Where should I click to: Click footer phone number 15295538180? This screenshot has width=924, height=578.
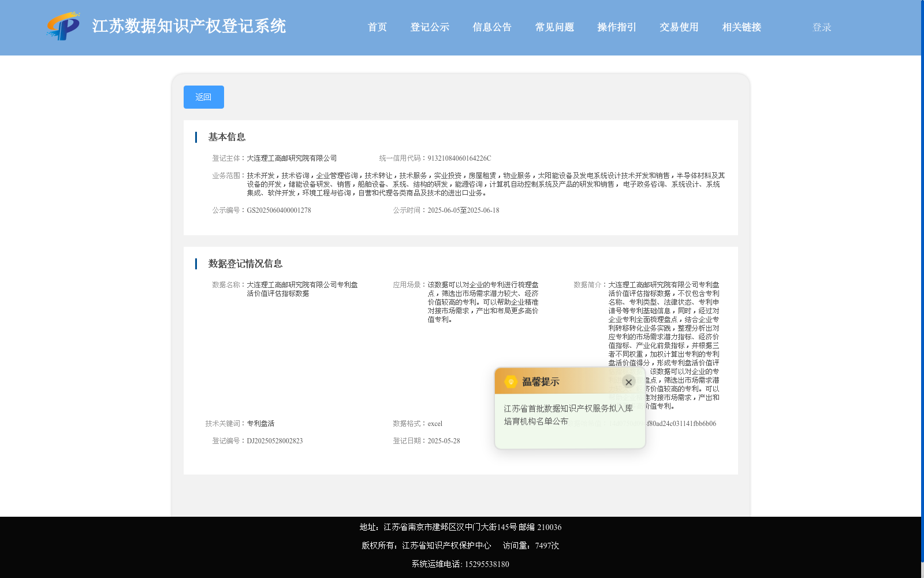487,564
